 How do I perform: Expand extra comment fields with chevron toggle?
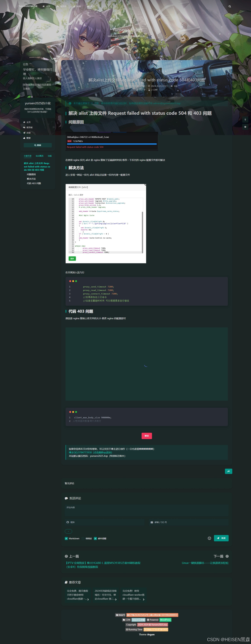[68, 531]
